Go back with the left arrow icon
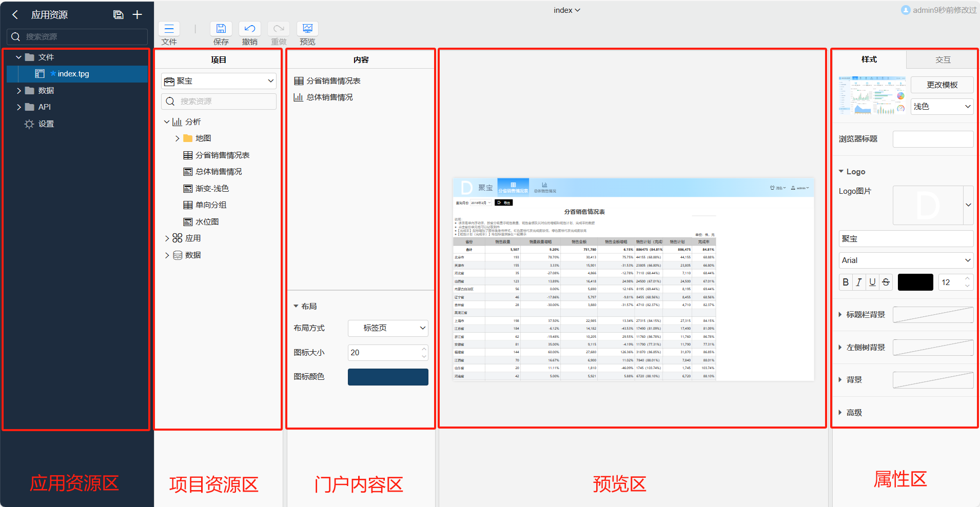Viewport: 980px width, 507px height. pos(15,15)
